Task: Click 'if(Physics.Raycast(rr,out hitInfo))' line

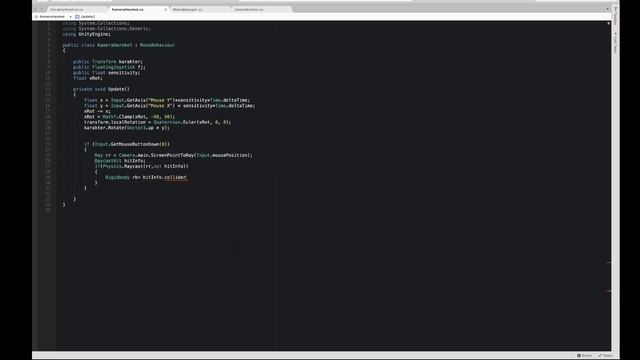Action: pyautogui.click(x=142, y=166)
